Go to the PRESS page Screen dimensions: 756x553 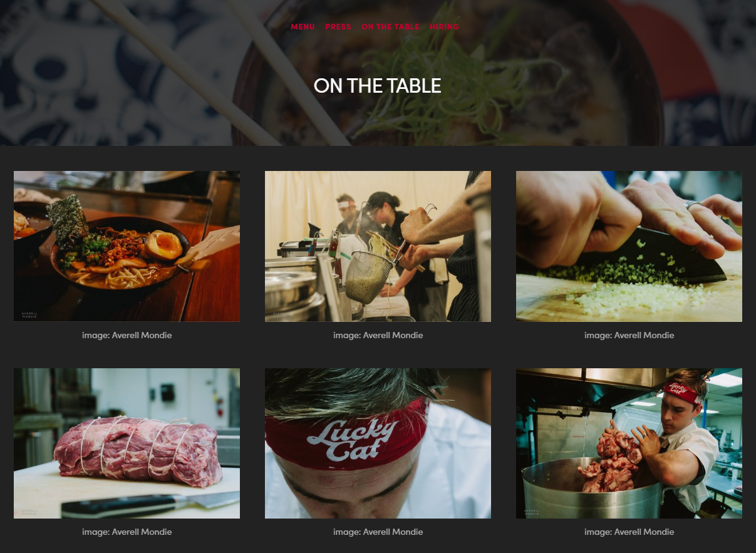click(x=338, y=27)
